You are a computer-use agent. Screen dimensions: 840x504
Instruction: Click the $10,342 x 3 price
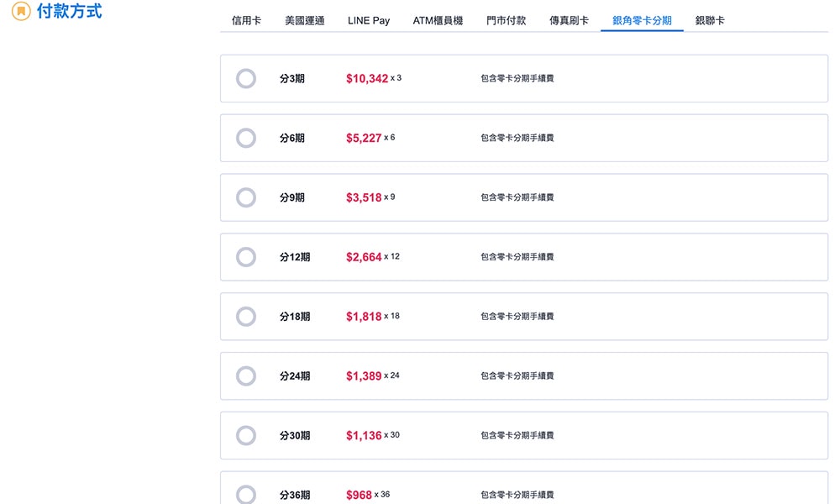[374, 78]
